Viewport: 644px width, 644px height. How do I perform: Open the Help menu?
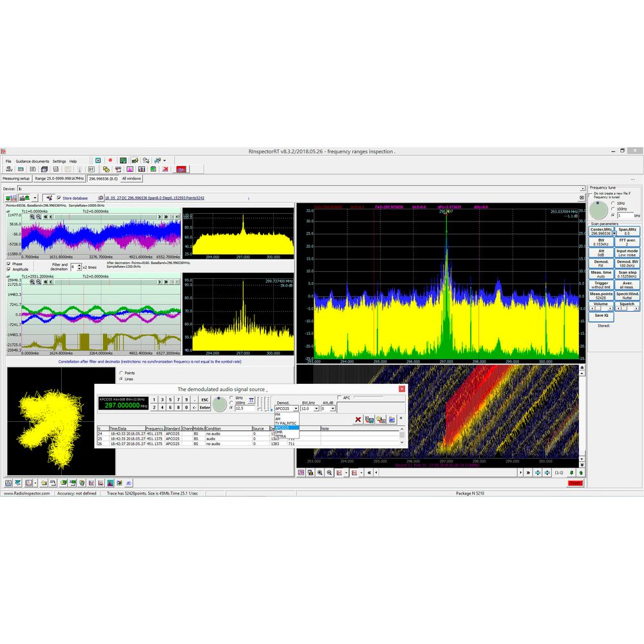pos(73,162)
